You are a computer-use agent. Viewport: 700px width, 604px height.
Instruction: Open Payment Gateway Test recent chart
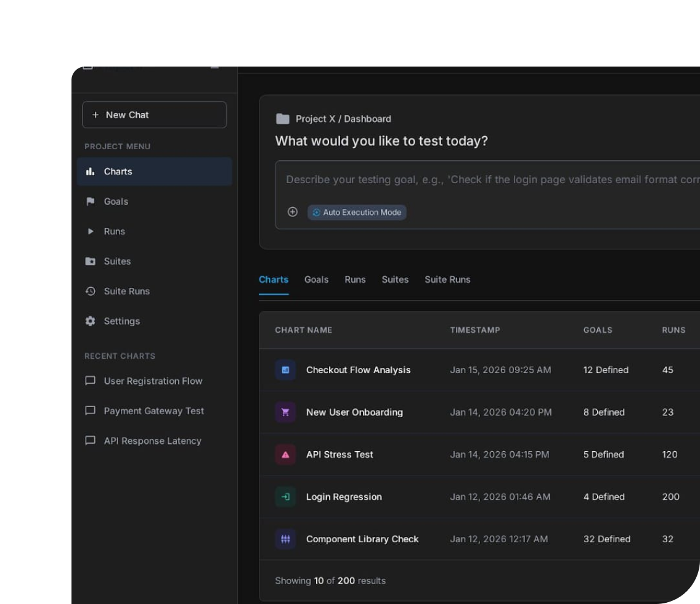pos(153,411)
